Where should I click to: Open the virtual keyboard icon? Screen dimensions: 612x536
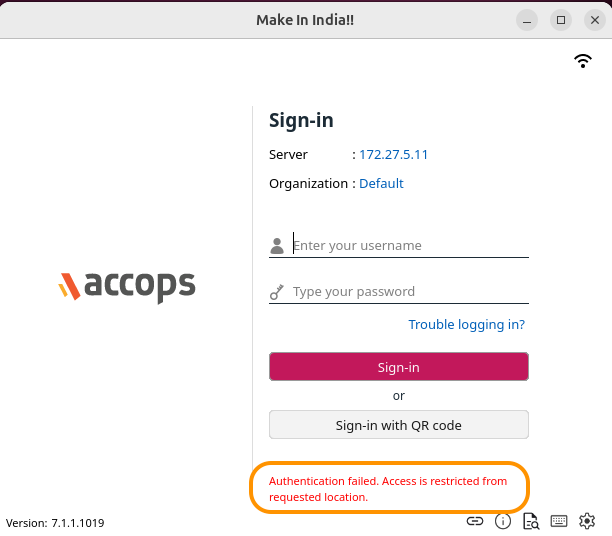pyautogui.click(x=559, y=521)
